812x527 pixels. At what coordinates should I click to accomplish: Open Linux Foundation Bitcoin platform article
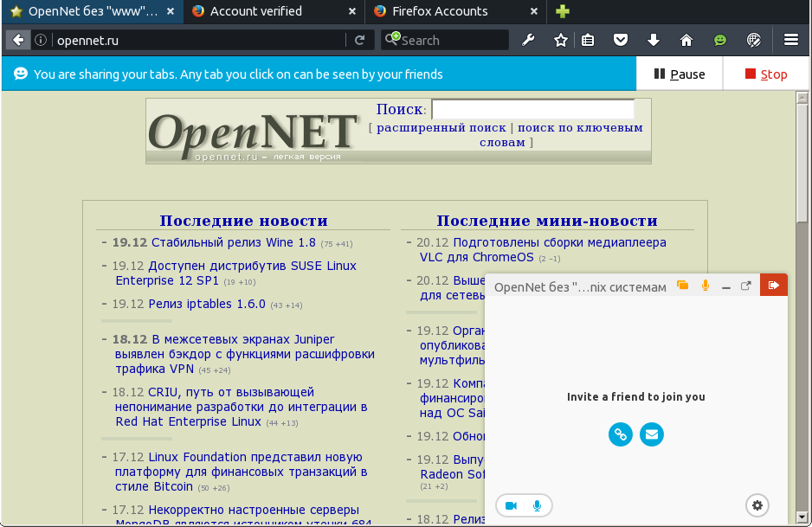[241, 472]
